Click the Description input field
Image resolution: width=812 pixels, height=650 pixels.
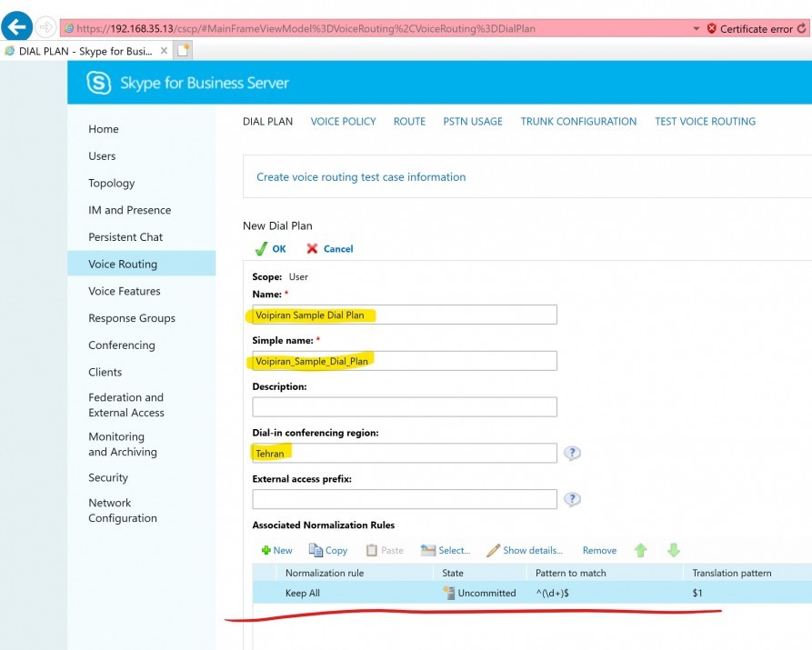405,407
